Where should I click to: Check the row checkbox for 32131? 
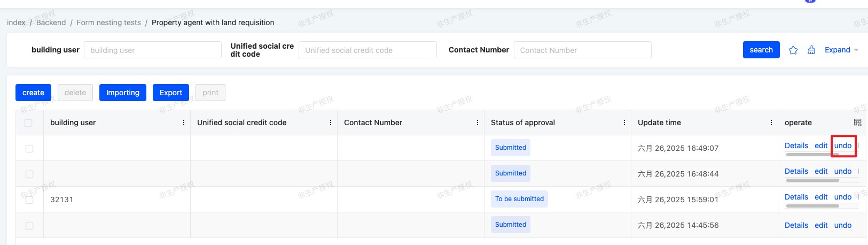[29, 200]
